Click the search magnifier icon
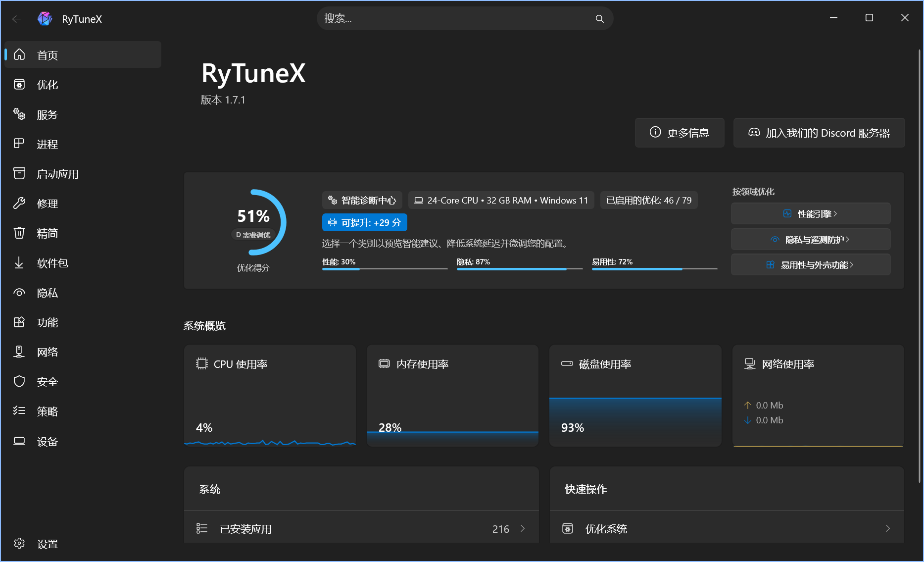Viewport: 924px width, 562px height. coord(599,19)
